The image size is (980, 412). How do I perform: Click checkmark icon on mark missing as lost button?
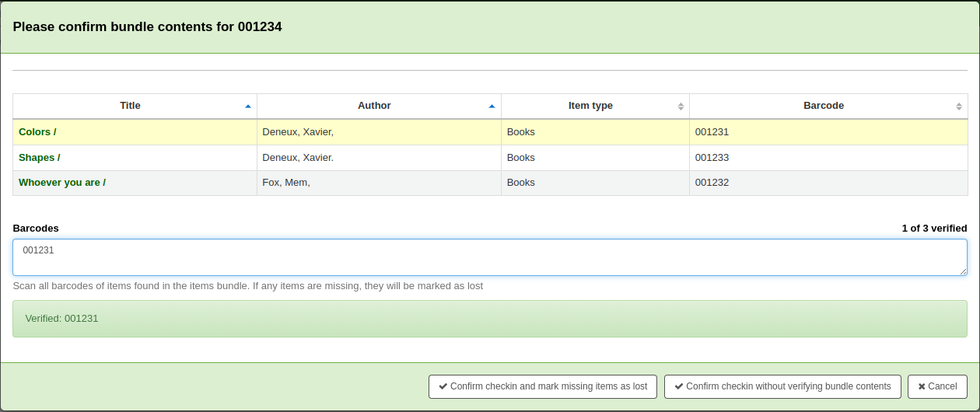(443, 386)
